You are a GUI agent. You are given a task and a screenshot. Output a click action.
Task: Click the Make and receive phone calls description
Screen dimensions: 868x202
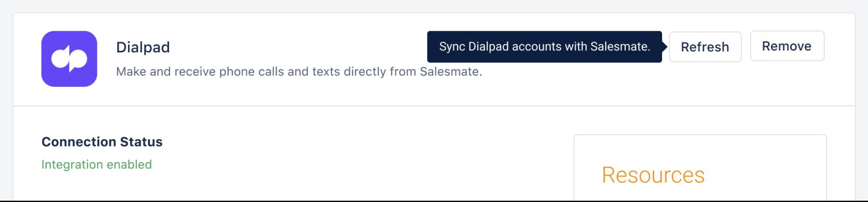click(299, 72)
